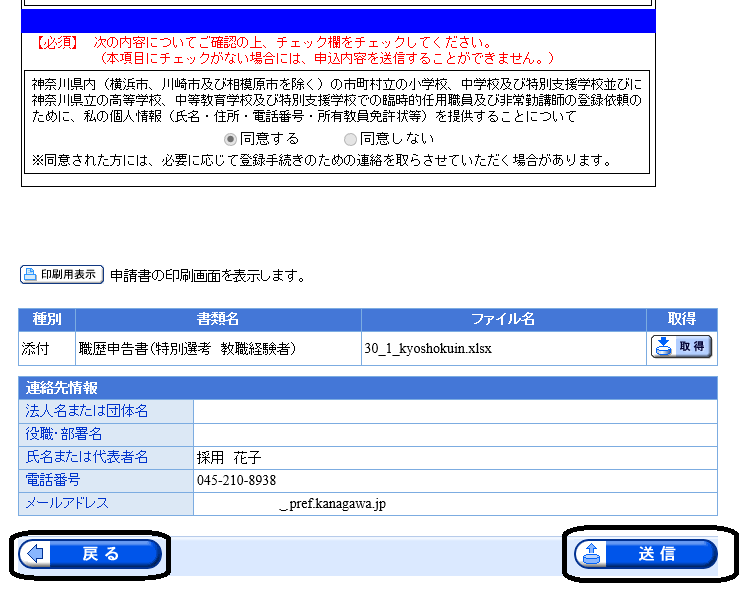The height and width of the screenshot is (589, 741).
Task: Click the 種別 column header
Action: pyautogui.click(x=47, y=320)
